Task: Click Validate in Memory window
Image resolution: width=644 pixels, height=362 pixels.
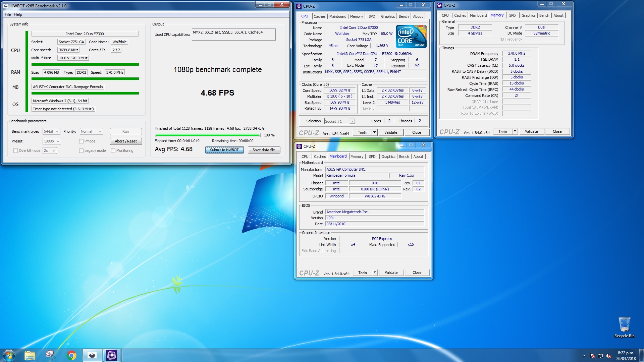Action: coord(531,131)
